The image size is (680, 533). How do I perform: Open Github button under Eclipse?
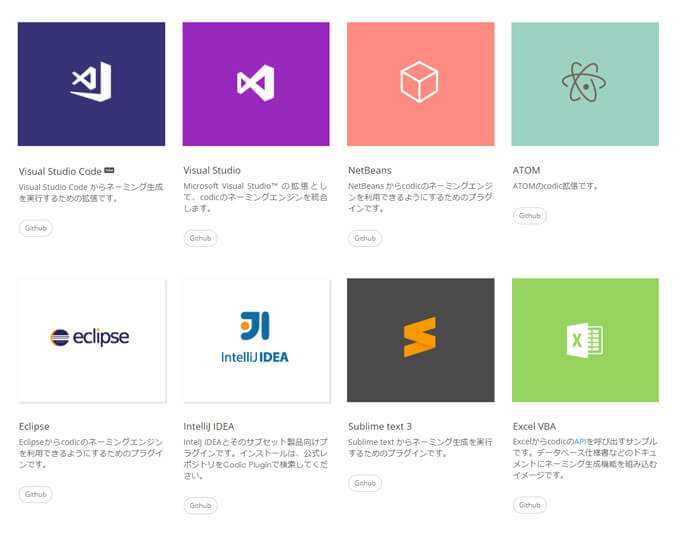36,494
